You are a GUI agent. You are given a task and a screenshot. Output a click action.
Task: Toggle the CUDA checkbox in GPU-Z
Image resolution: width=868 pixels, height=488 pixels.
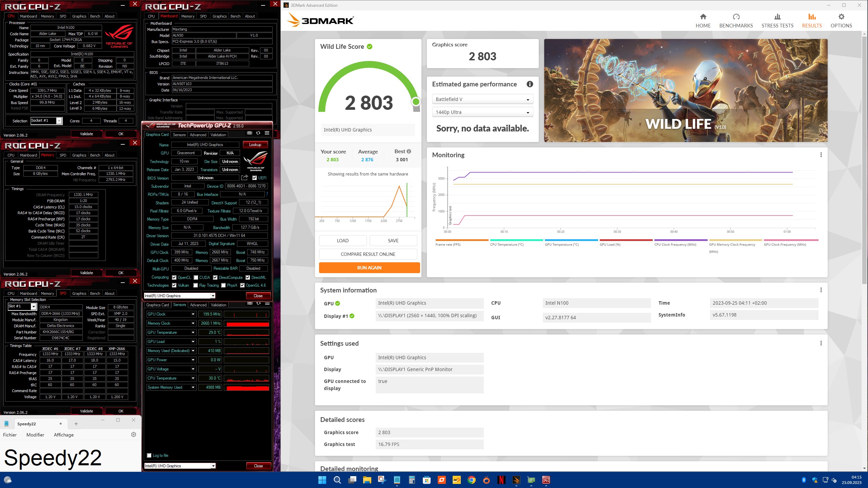[x=196, y=278]
